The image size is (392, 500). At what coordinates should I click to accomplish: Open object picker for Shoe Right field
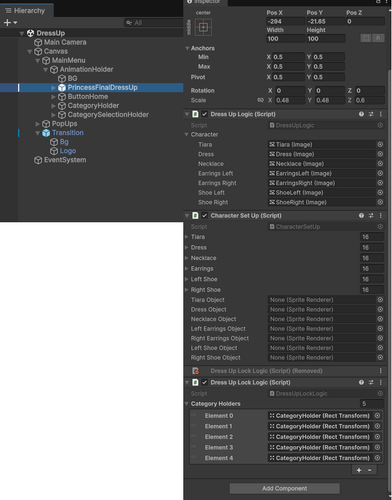coord(380,202)
